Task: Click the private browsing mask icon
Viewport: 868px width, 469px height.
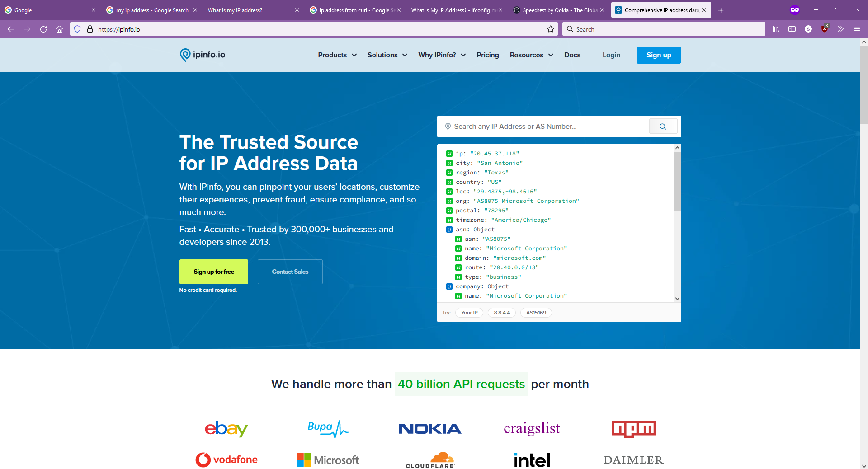Action: [795, 10]
